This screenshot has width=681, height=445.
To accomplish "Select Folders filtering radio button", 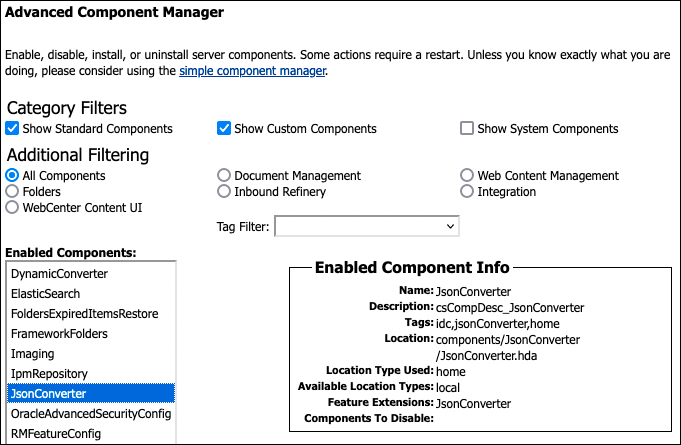I will [x=12, y=191].
